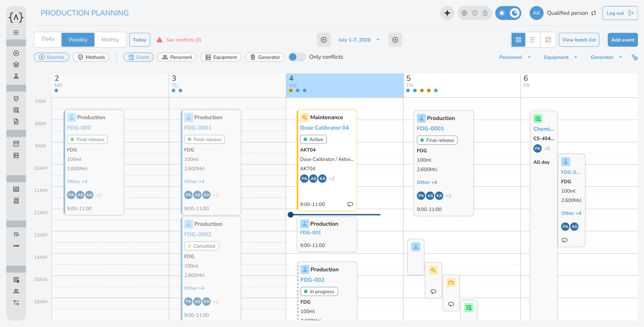The image size is (644, 327).
Task: Open the July 1-7, 2026 date picker
Action: [359, 40]
